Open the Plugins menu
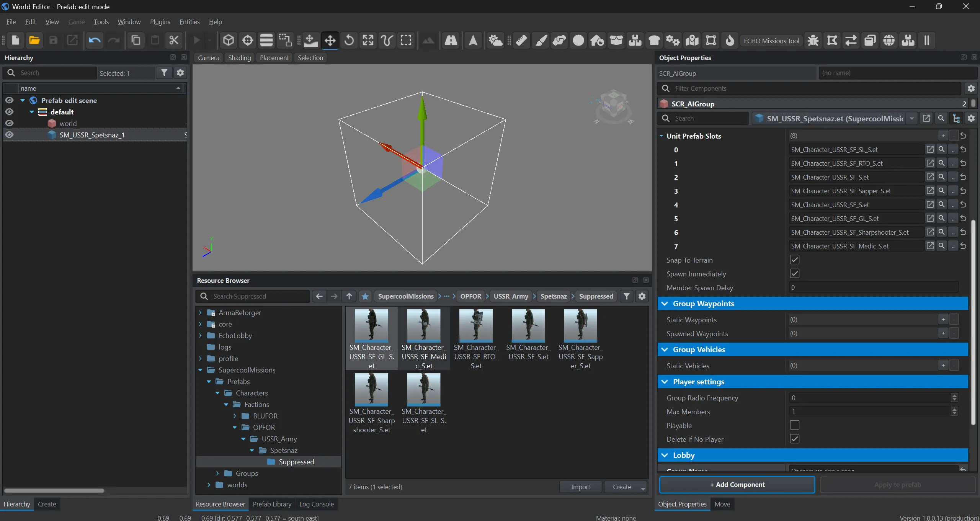 160,22
